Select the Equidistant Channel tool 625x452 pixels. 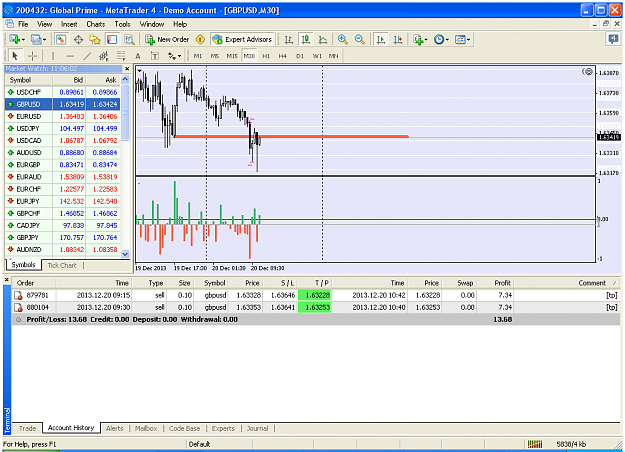[x=104, y=56]
